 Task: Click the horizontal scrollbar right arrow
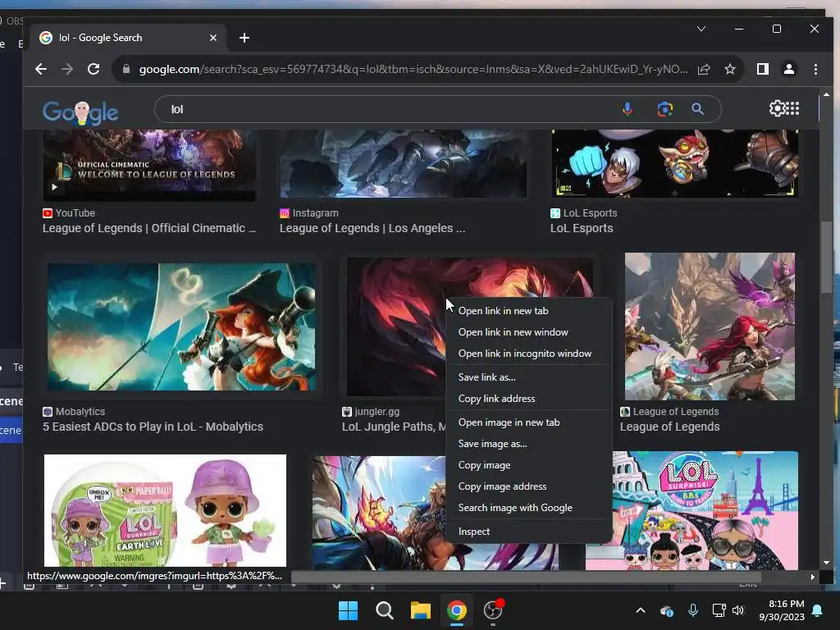click(813, 577)
